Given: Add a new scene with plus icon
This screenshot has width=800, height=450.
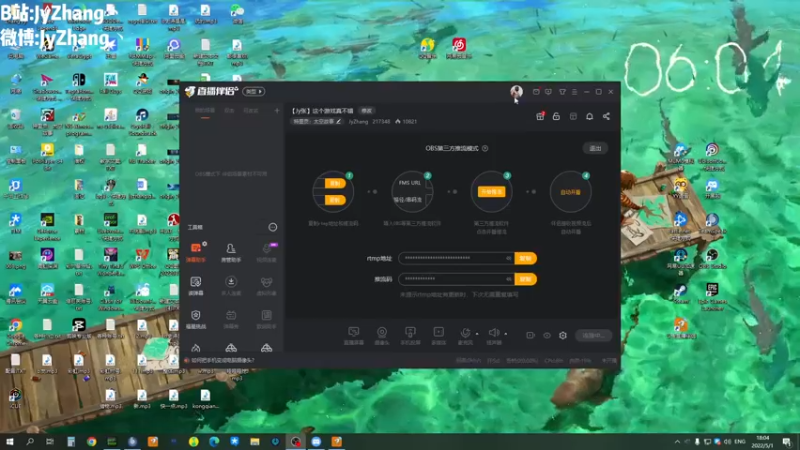Looking at the screenshot, I should [x=277, y=111].
